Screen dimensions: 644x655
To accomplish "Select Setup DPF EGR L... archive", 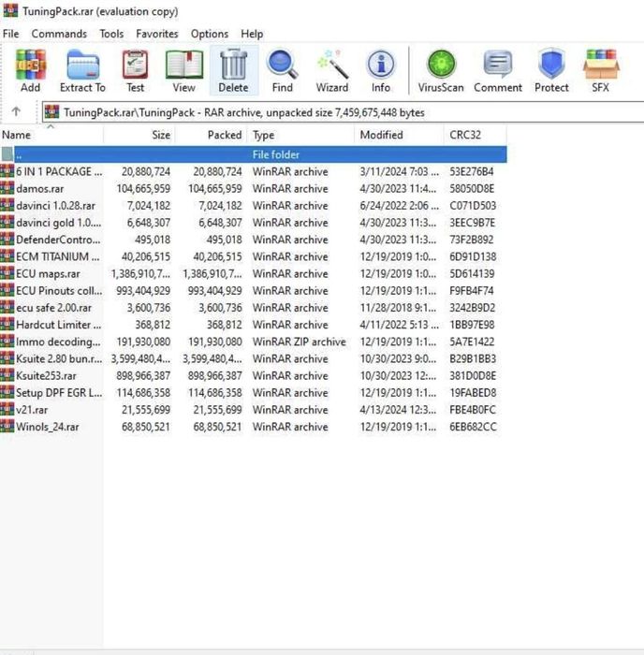I will [x=59, y=393].
